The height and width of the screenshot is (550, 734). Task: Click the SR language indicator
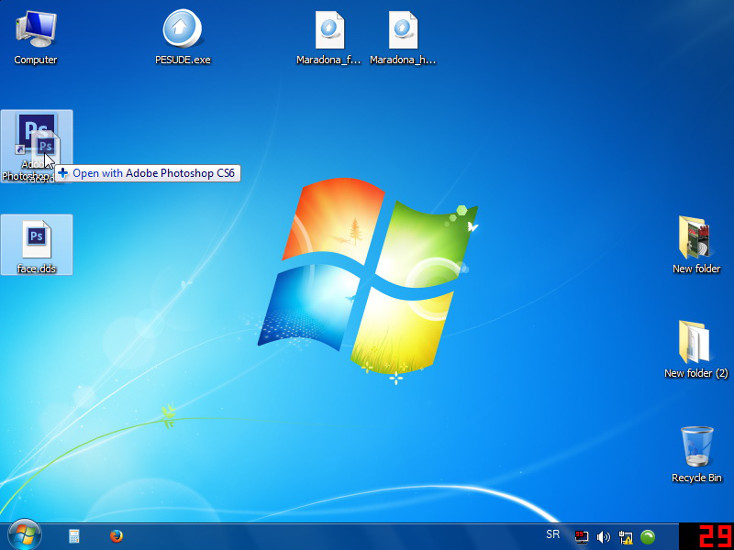coord(553,534)
